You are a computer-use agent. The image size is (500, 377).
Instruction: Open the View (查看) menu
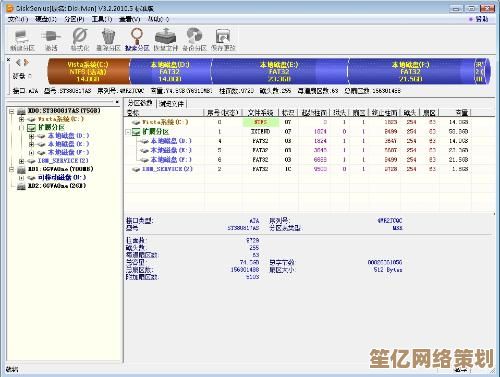click(130, 19)
